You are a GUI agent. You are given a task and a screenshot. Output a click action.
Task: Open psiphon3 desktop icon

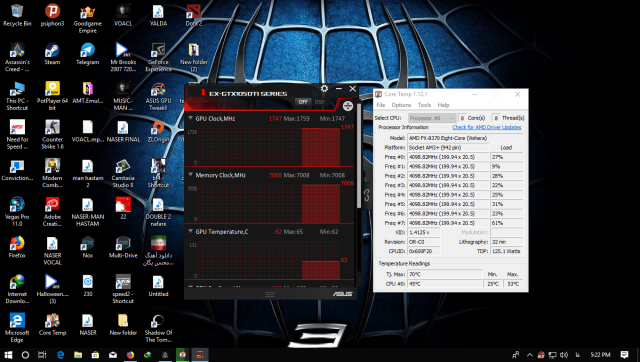pos(52,16)
